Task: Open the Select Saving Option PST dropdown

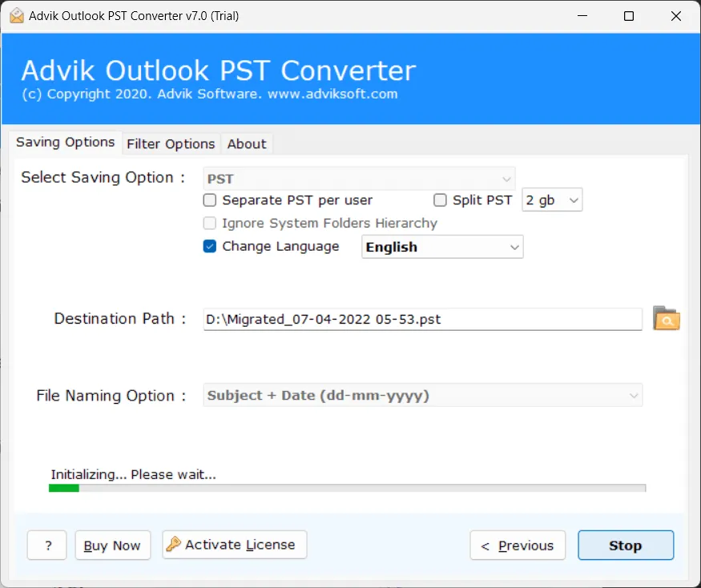Action: pyautogui.click(x=359, y=179)
